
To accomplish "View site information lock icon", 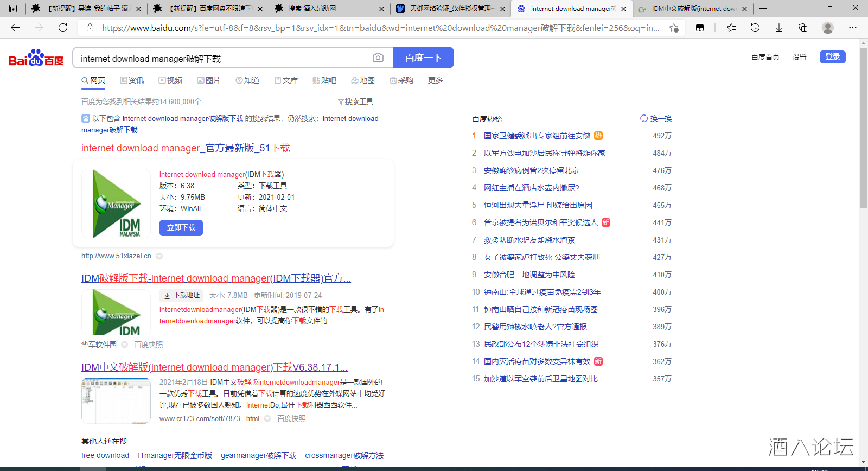I will click(90, 28).
